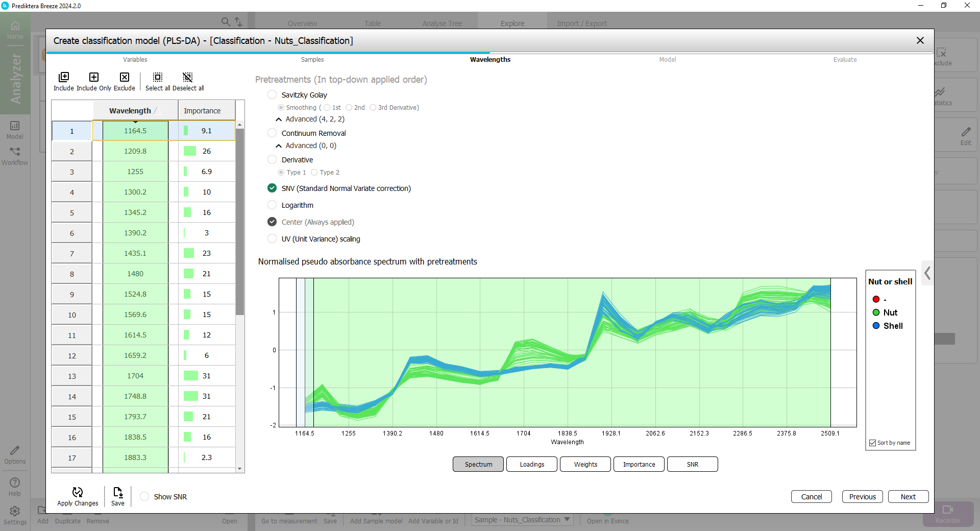
Task: Click the Include wavelengths icon
Action: pos(64,78)
